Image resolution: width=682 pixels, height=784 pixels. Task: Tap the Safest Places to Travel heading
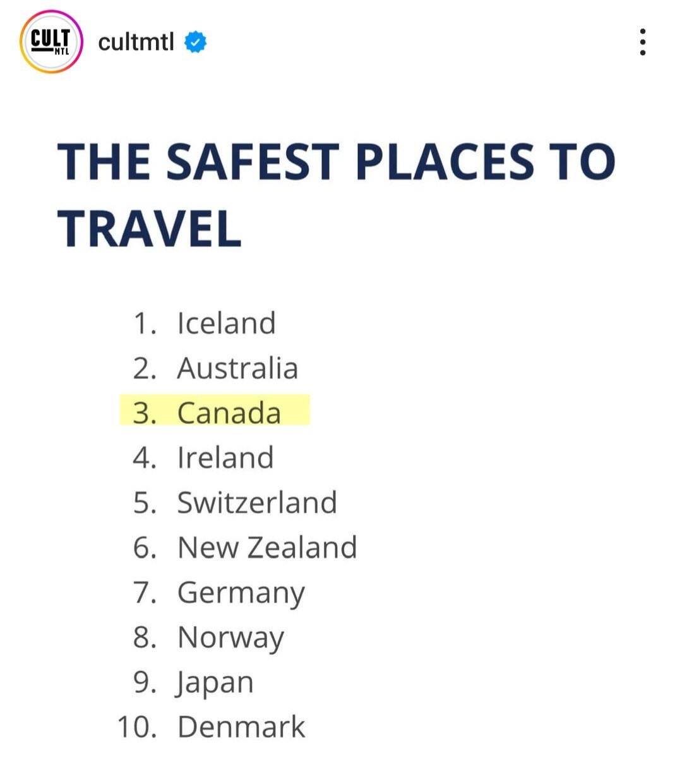(x=336, y=195)
